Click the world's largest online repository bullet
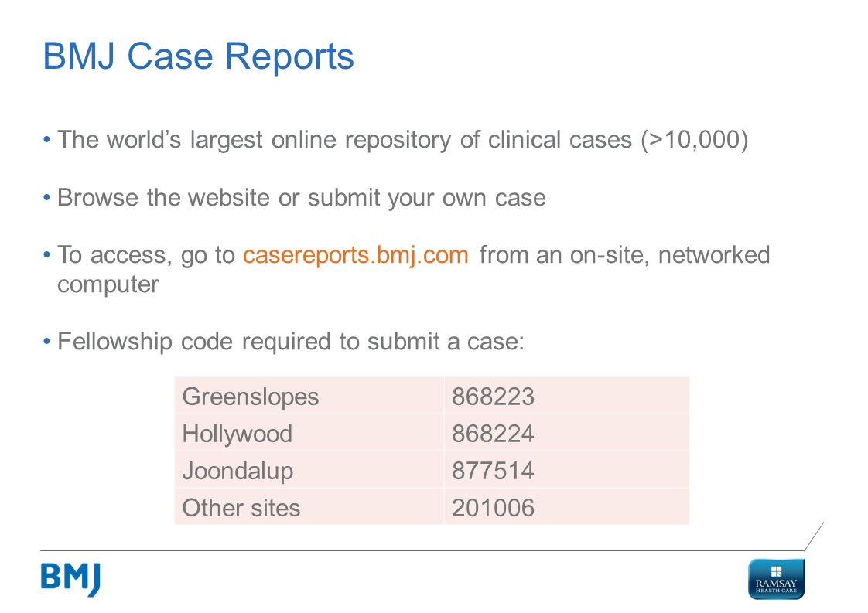Screen dimensions: 868x613 coord(402,139)
